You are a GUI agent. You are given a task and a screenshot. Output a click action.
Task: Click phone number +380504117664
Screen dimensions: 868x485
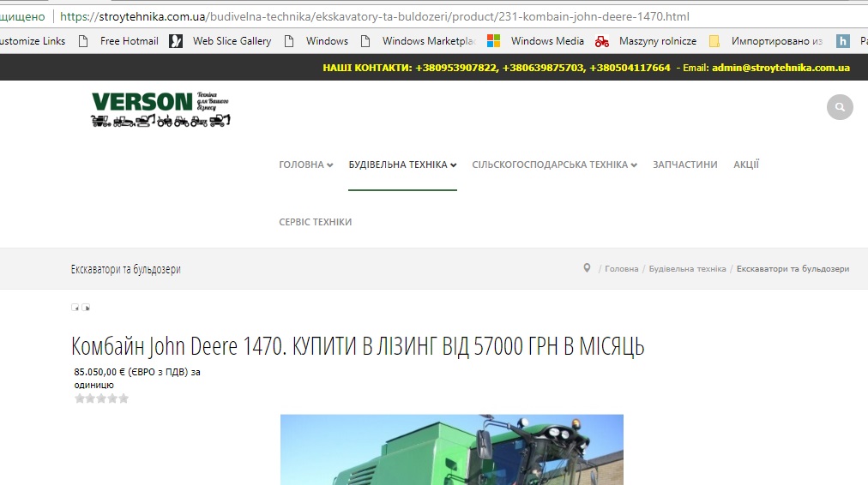pos(630,68)
